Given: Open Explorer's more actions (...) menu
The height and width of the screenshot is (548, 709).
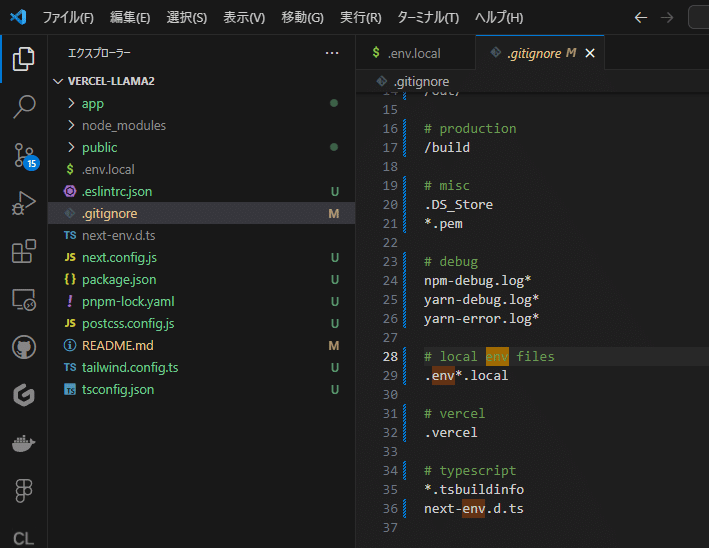Looking at the screenshot, I should coord(332,53).
